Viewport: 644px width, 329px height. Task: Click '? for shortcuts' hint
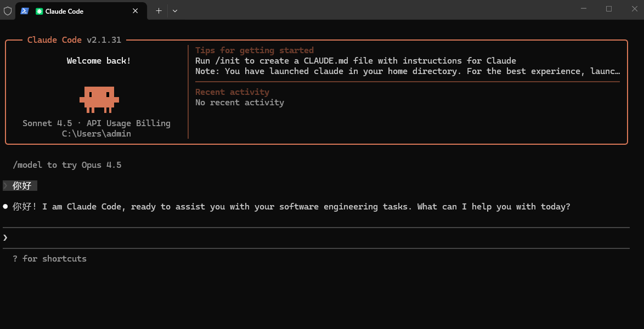click(x=50, y=259)
